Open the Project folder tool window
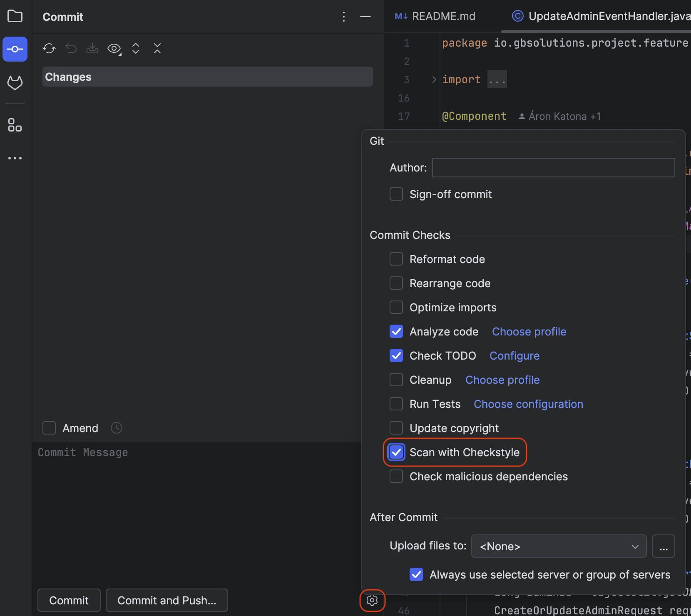 coord(15,16)
